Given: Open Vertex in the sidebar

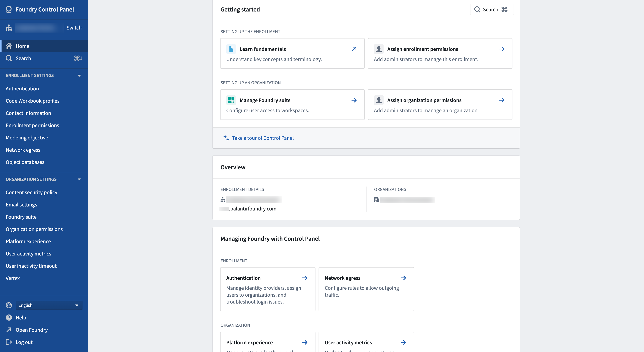Looking at the screenshot, I should pyautogui.click(x=13, y=278).
